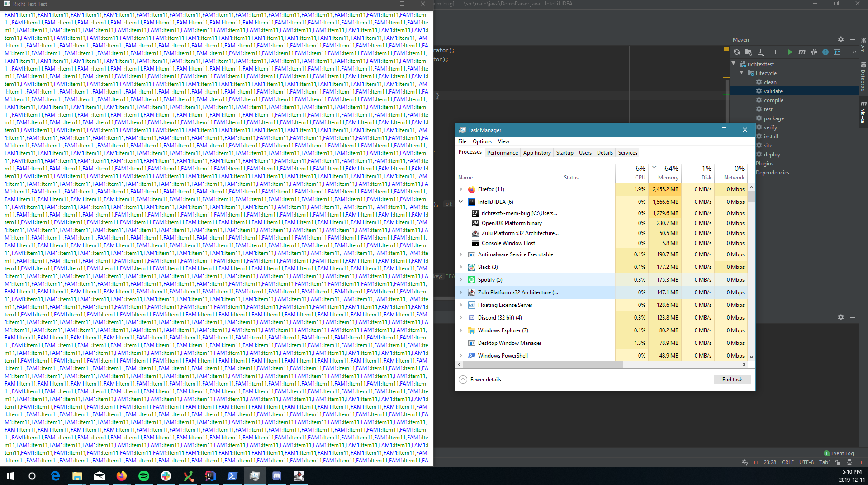Run the selected Maven goal with green play
This screenshot has width=868, height=485.
point(790,52)
